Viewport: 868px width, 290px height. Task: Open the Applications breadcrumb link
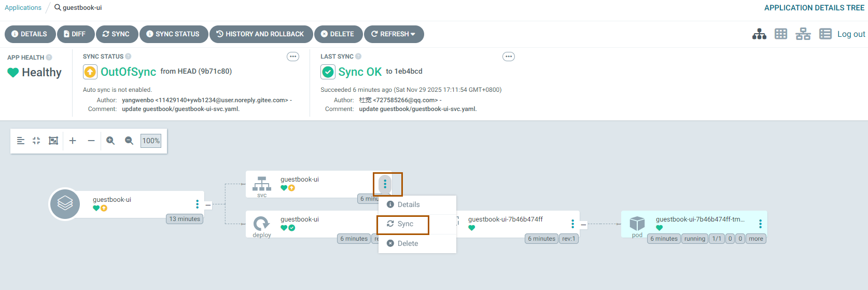(23, 8)
